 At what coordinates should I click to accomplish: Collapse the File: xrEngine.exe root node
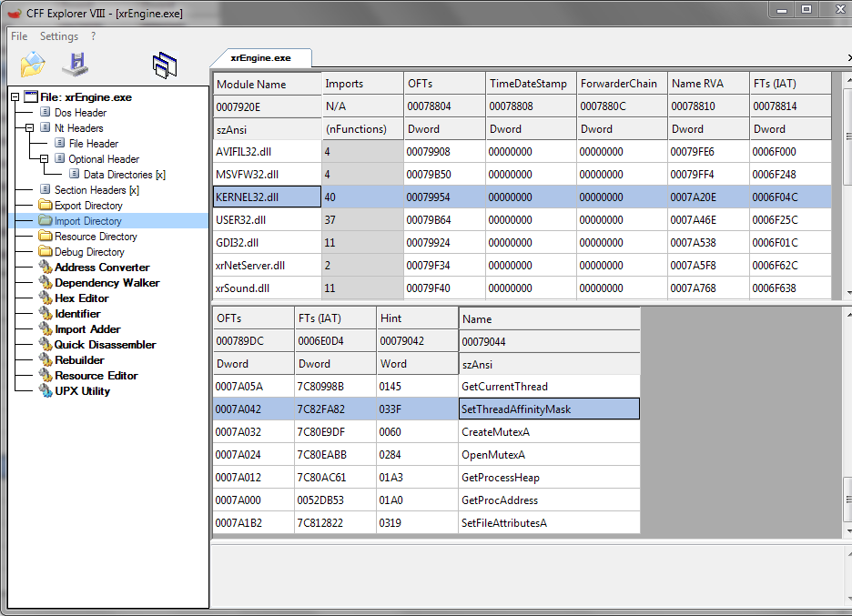pyautogui.click(x=15, y=97)
